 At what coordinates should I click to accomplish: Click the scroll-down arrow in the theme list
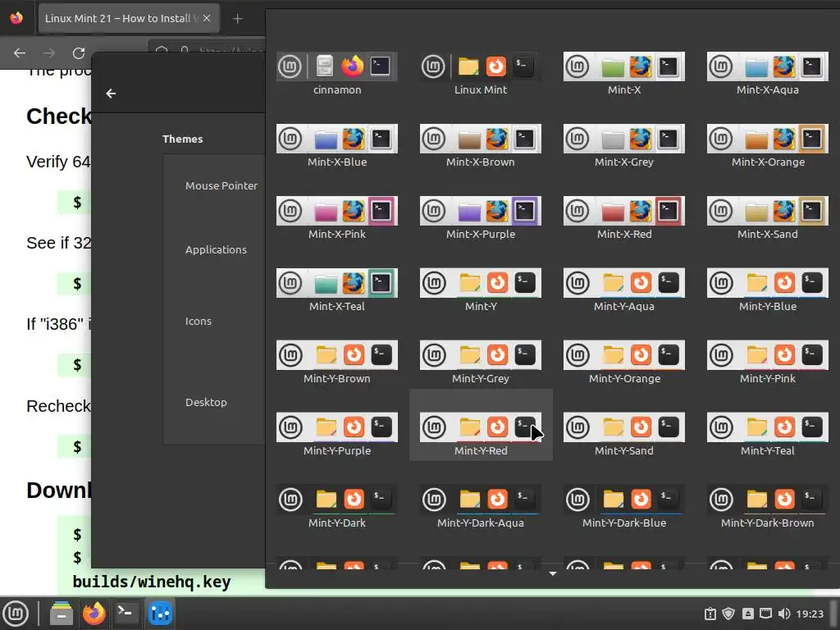point(553,573)
